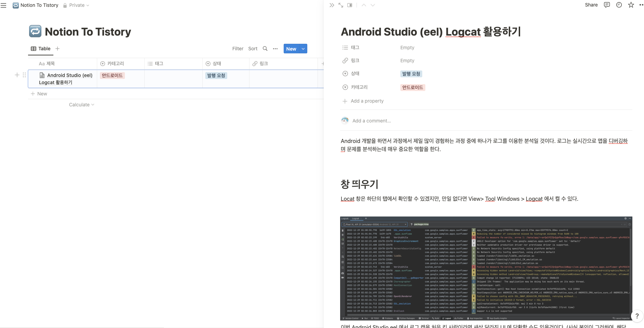The image size is (644, 328).
Task: Add a new column to the table
Action: 322,64
